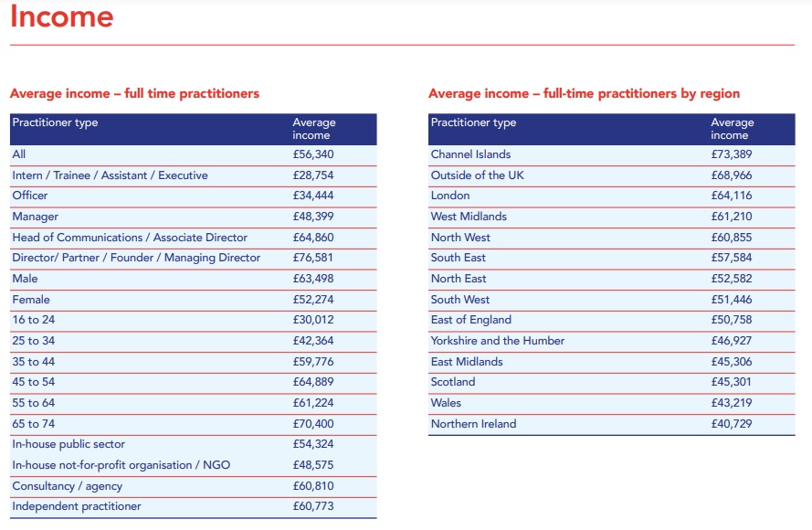The height and width of the screenshot is (530, 812).
Task: Select the "Outside of the UK" row
Action: [x=477, y=175]
